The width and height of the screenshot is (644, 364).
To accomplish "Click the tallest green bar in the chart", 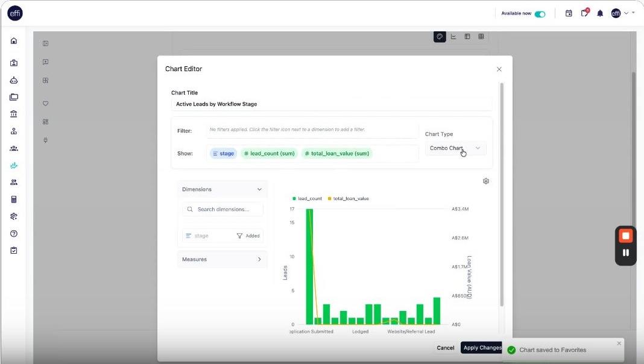I will point(310,266).
